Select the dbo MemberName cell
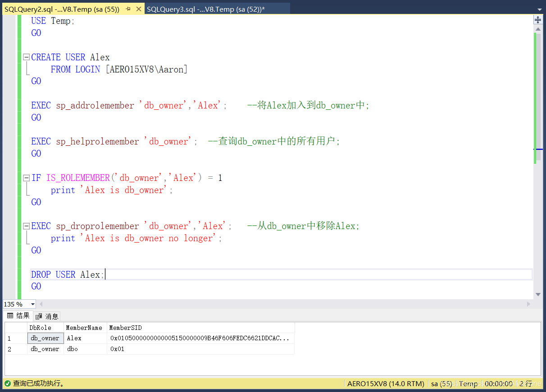This screenshot has width=546, height=392. [85, 349]
